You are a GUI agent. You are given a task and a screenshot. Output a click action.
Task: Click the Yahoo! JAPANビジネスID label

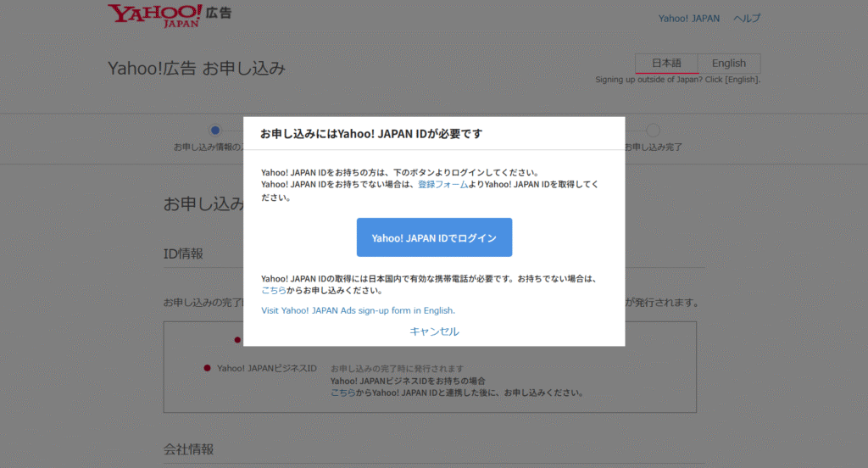pos(267,368)
